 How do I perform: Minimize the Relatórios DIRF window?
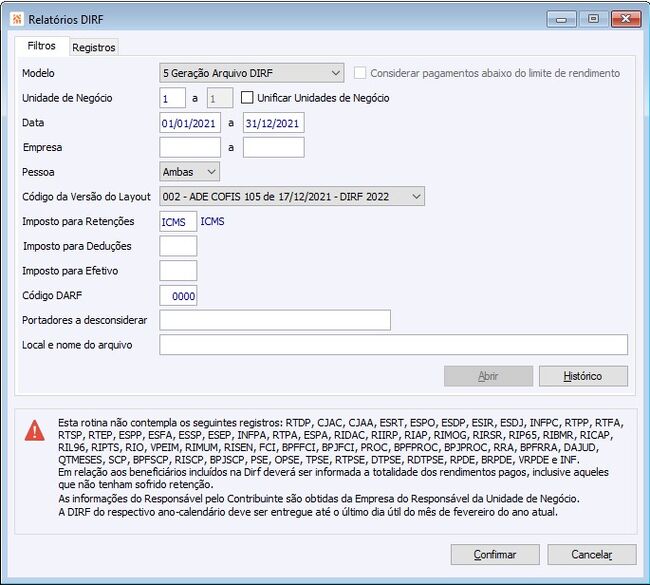point(561,19)
